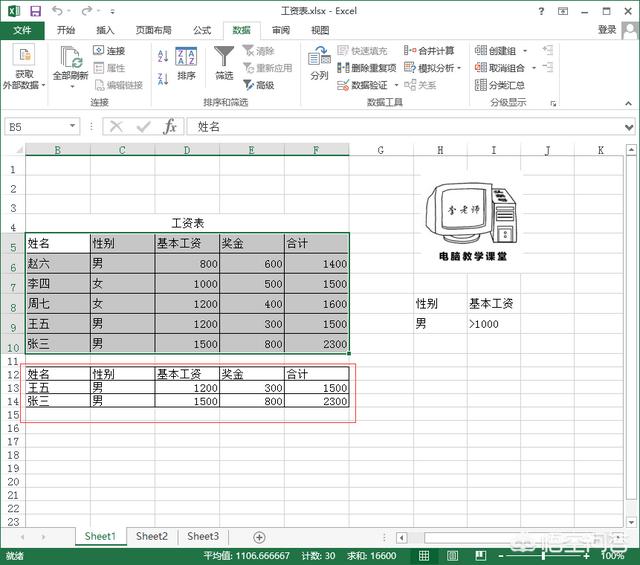640x565 pixels.
Task: Open Ungroup (取消组合) dropdown arrow
Action: pyautogui.click(x=534, y=68)
